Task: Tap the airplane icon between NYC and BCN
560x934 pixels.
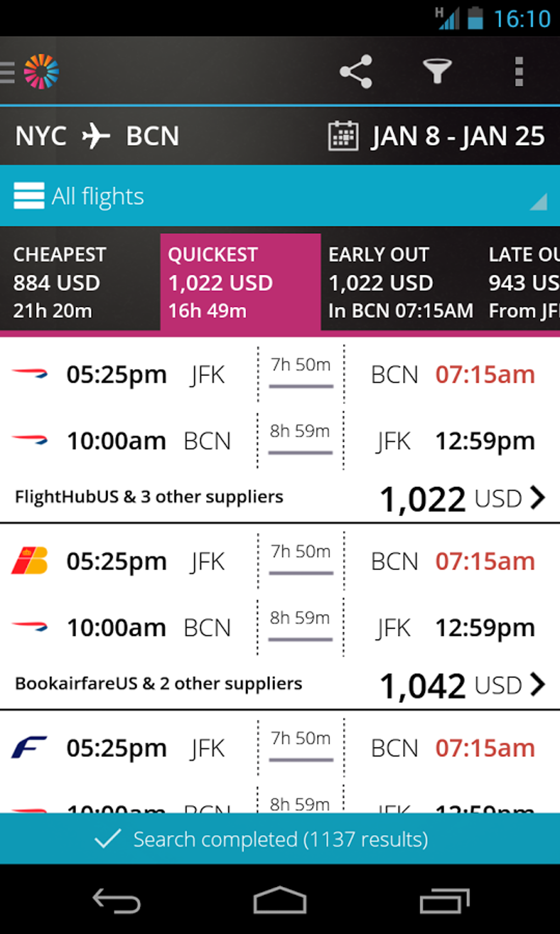Action: click(96, 136)
